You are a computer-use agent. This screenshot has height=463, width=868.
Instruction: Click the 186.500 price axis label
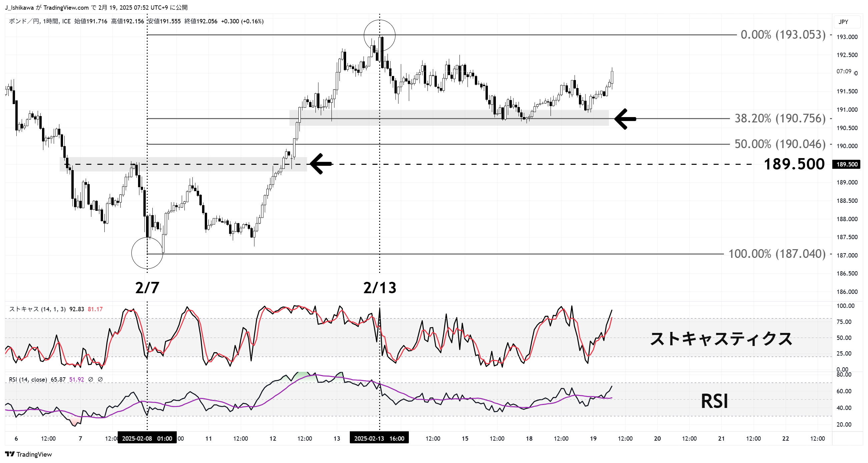click(847, 273)
